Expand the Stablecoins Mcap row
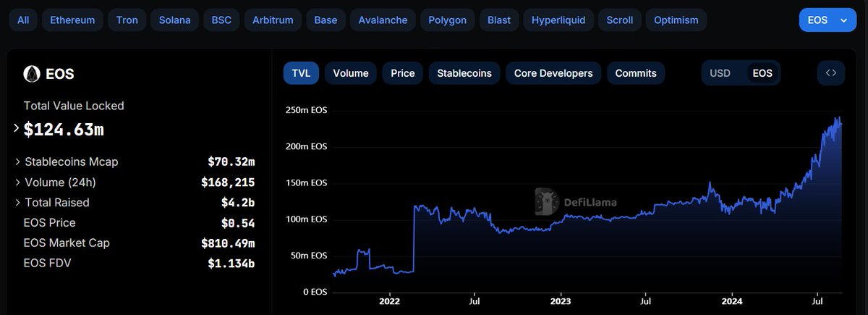Screen dimensions: 868x315 click(17, 161)
